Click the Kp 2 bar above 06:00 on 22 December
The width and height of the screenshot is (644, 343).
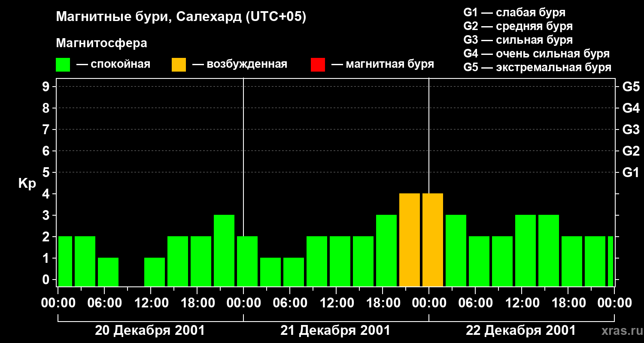coord(479,262)
